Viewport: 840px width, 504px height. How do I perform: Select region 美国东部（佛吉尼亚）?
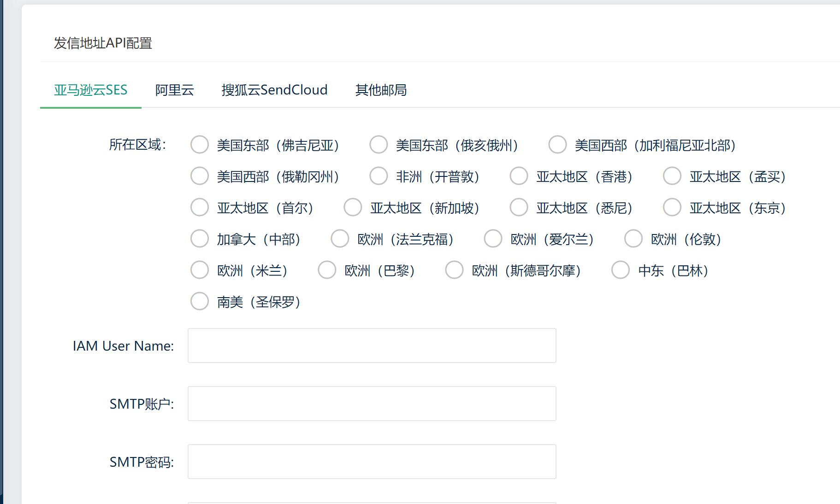(x=200, y=145)
